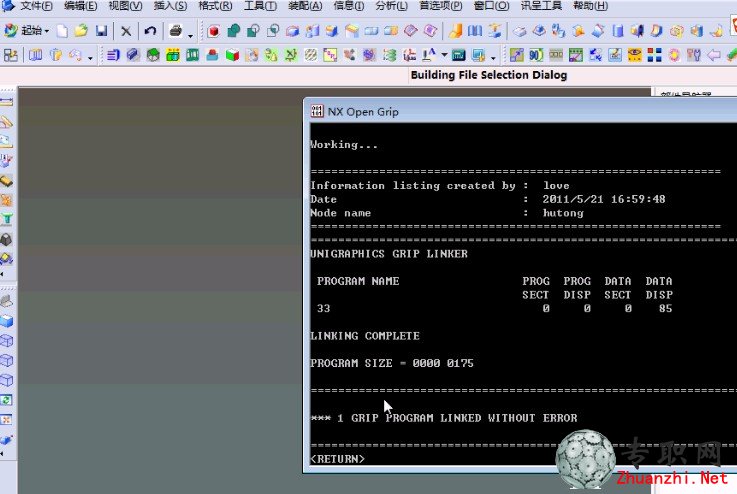The width and height of the screenshot is (737, 494).
Task: Expand the dropdown arrow beside Print
Action: (x=190, y=35)
